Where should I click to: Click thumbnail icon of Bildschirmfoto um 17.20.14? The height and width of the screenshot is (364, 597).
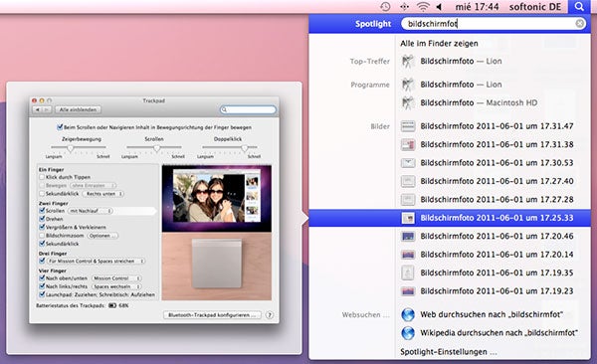[x=408, y=255]
